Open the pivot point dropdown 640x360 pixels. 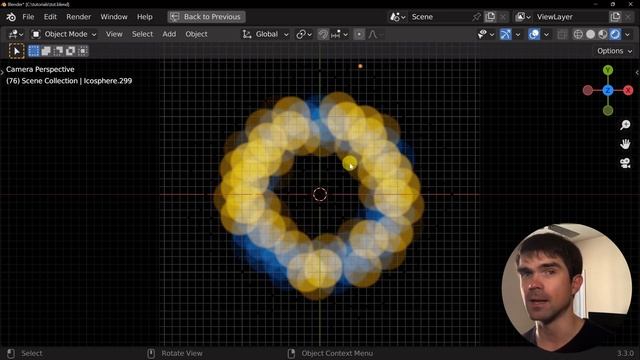tap(304, 34)
